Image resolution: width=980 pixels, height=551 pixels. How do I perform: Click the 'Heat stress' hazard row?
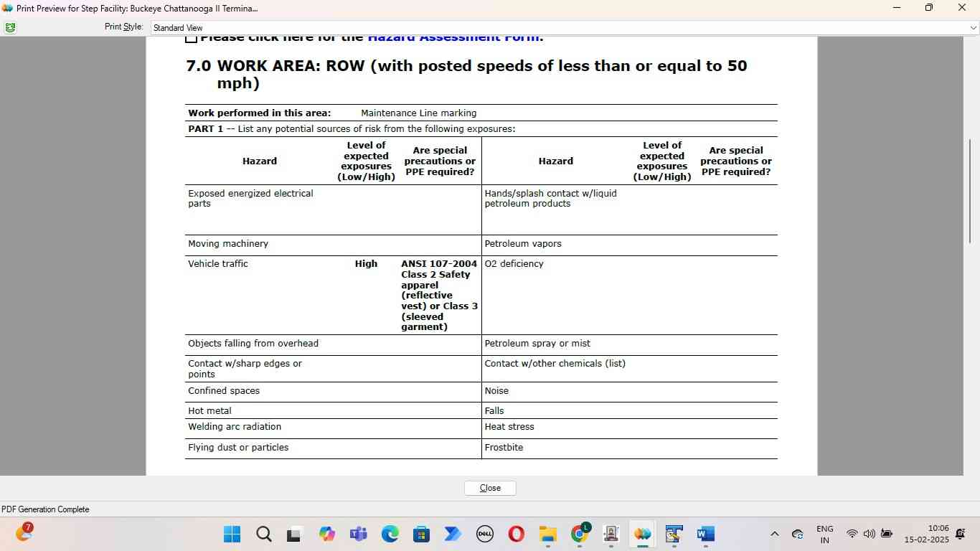point(509,427)
